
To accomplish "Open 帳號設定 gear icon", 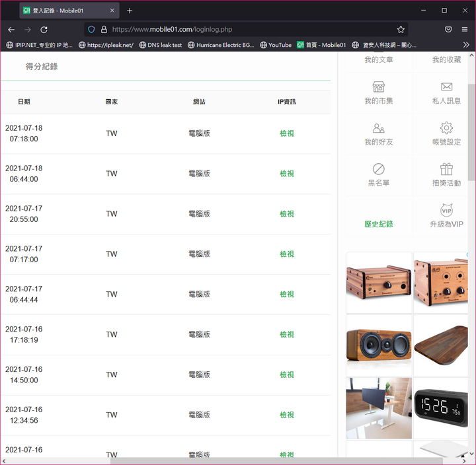I will click(446, 127).
